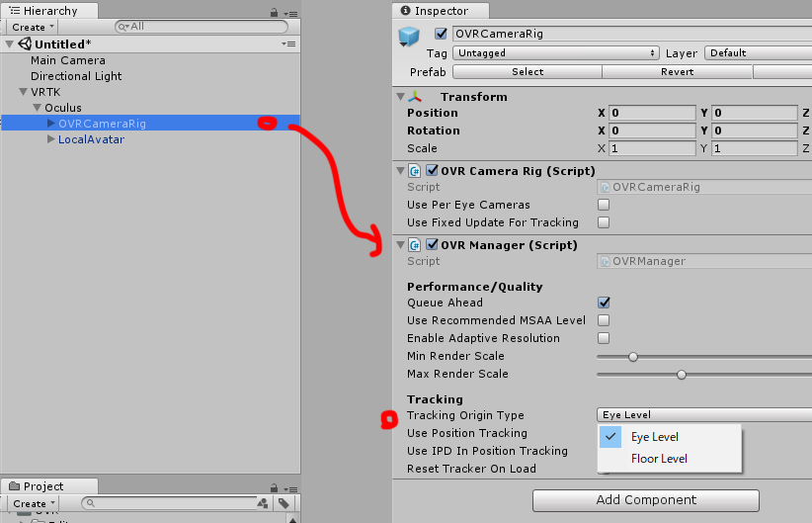812x523 pixels.
Task: Open the Tracking Origin Type dropdown
Action: tap(703, 414)
